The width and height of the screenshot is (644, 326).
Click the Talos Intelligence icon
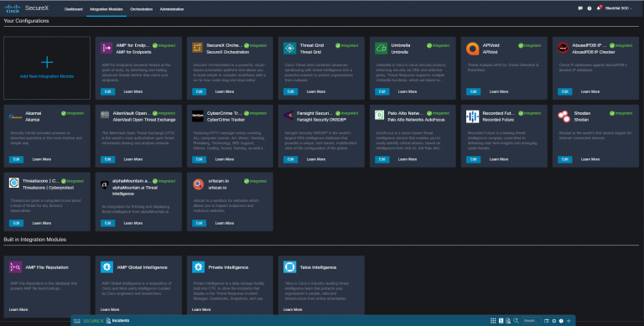pyautogui.click(x=289, y=266)
